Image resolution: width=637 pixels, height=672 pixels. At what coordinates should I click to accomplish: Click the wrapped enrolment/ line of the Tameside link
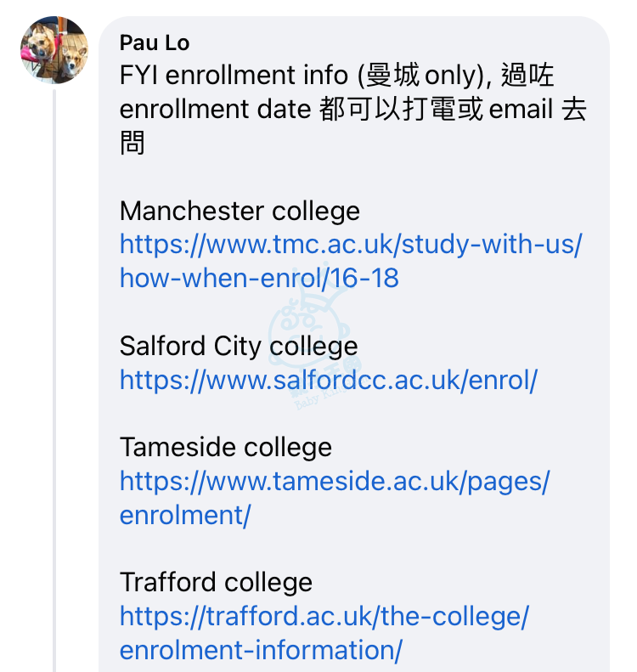coord(184,515)
